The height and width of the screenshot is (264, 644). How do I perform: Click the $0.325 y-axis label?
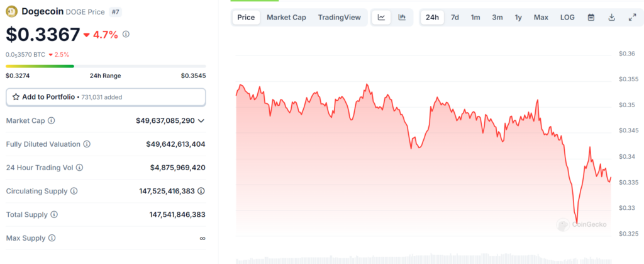click(x=628, y=234)
